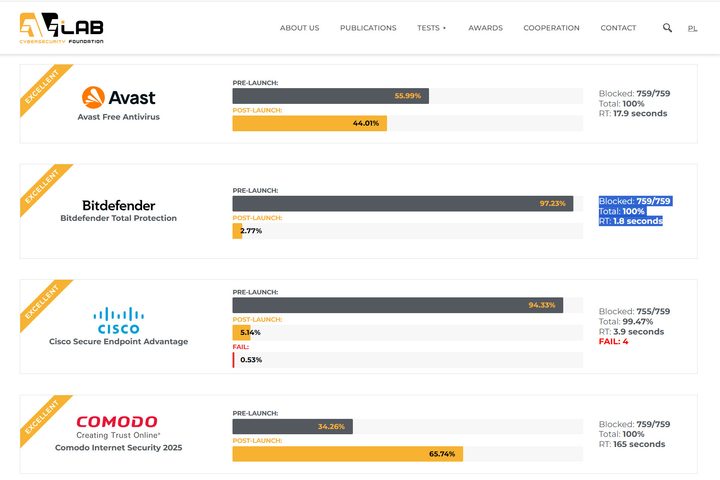Viewport: 720px width, 480px height.
Task: Click the Excellent ribbon on the Comodo card
Action: (x=42, y=417)
